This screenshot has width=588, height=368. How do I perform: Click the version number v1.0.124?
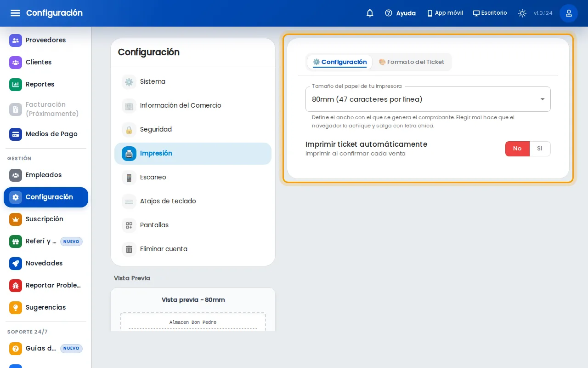click(x=543, y=13)
